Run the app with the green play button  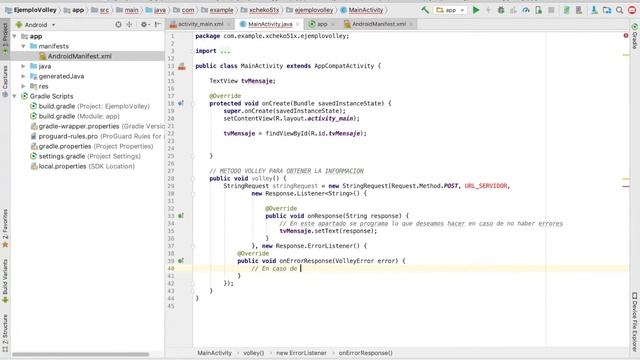coord(476,10)
